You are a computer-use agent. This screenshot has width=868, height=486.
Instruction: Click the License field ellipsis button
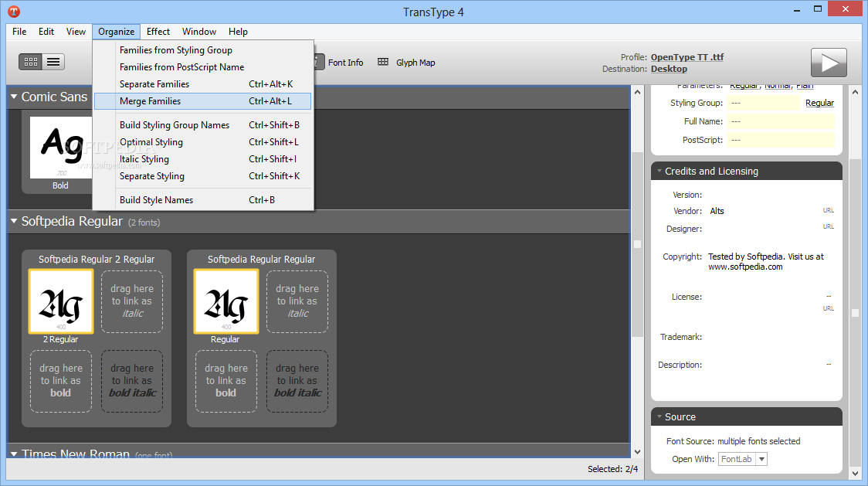(829, 297)
